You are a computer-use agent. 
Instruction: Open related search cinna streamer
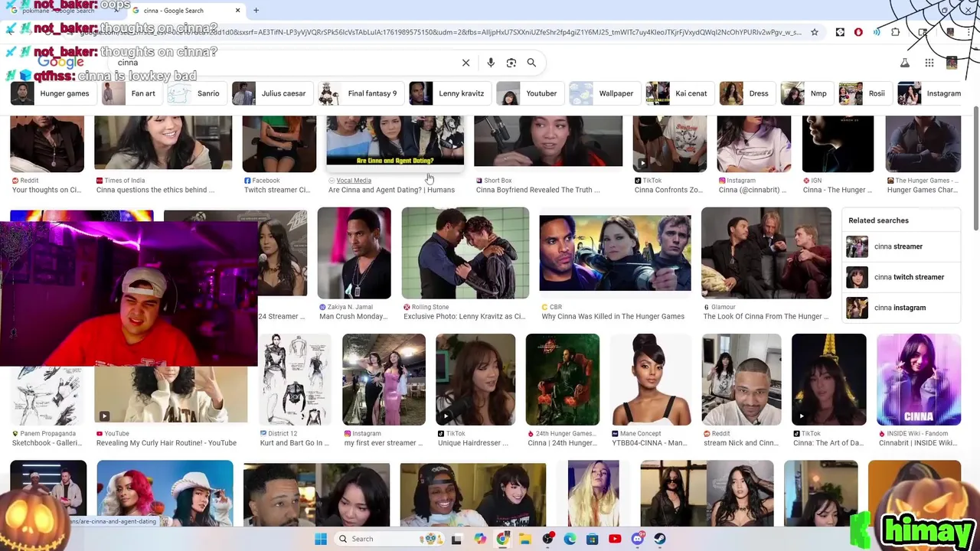coord(903,246)
